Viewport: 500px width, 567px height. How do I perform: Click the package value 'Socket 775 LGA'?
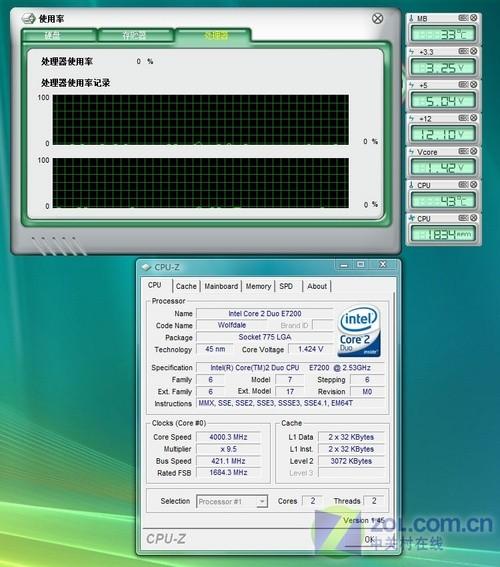(265, 337)
